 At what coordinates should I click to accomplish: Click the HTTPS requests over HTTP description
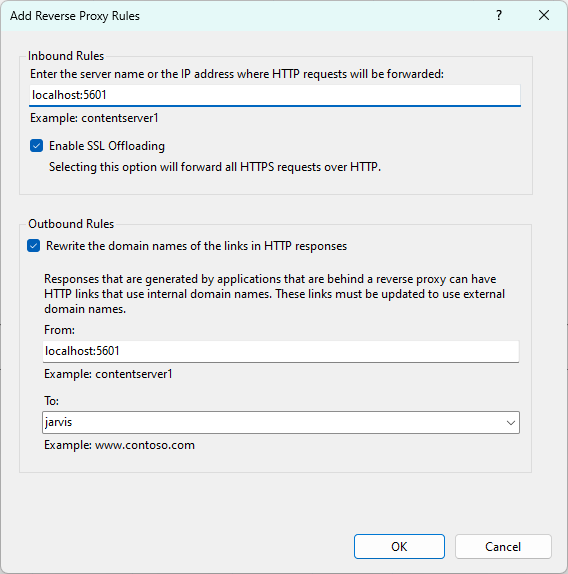click(215, 167)
